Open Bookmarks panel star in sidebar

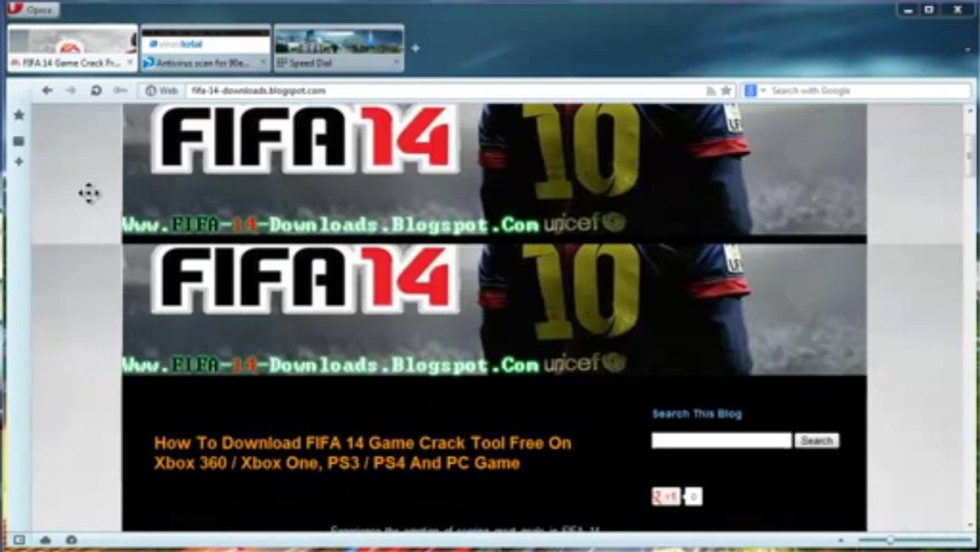[x=19, y=115]
